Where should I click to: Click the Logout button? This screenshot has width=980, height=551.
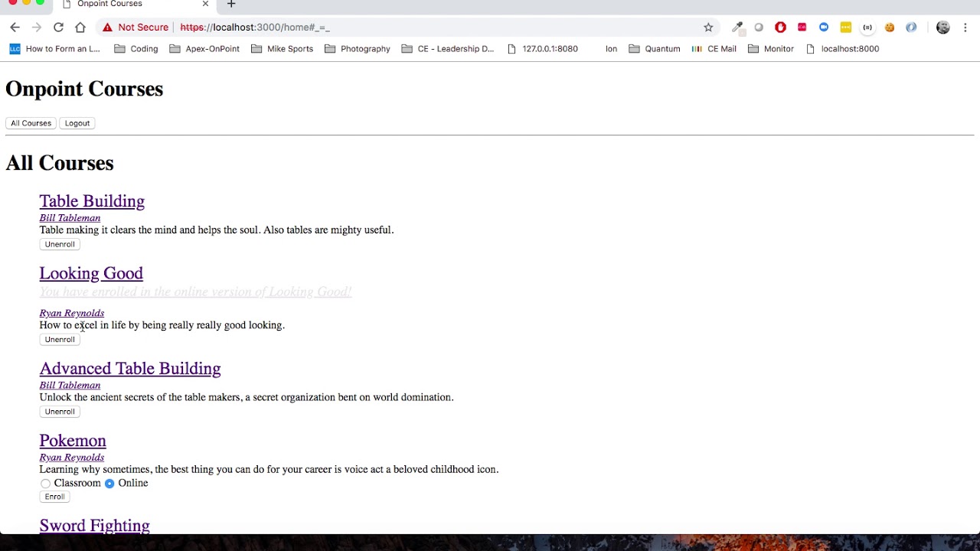point(77,123)
